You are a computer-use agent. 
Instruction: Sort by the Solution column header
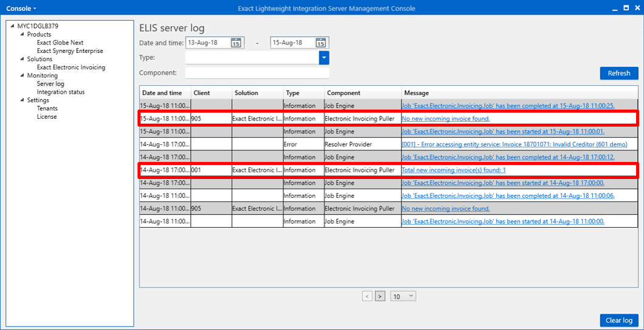click(x=257, y=93)
